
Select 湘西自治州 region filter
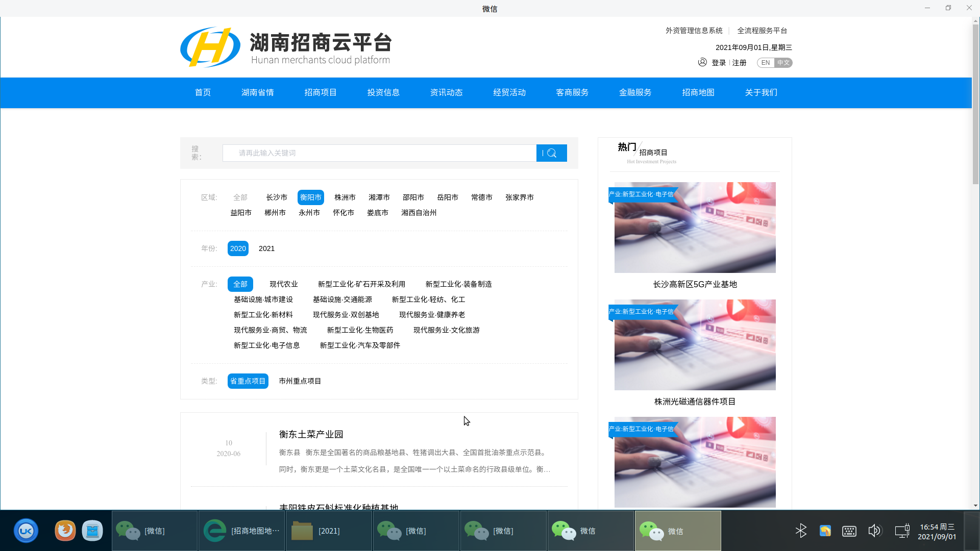pos(419,213)
